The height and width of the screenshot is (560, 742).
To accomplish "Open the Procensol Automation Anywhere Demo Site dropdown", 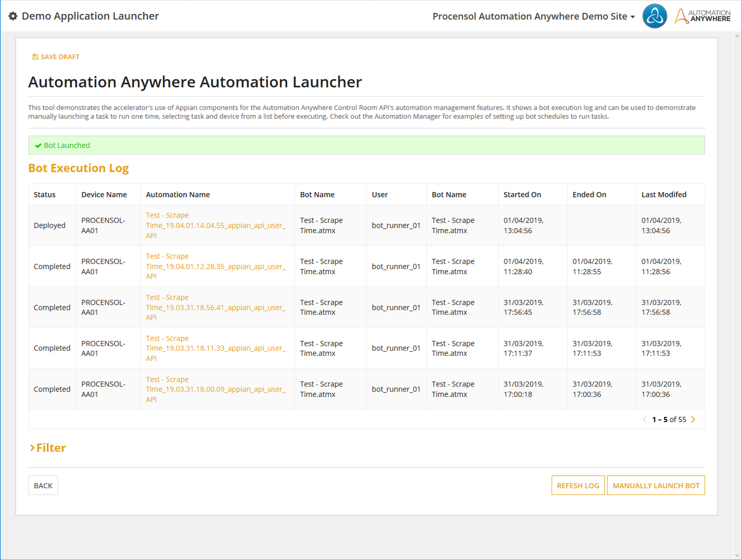I will pyautogui.click(x=533, y=16).
